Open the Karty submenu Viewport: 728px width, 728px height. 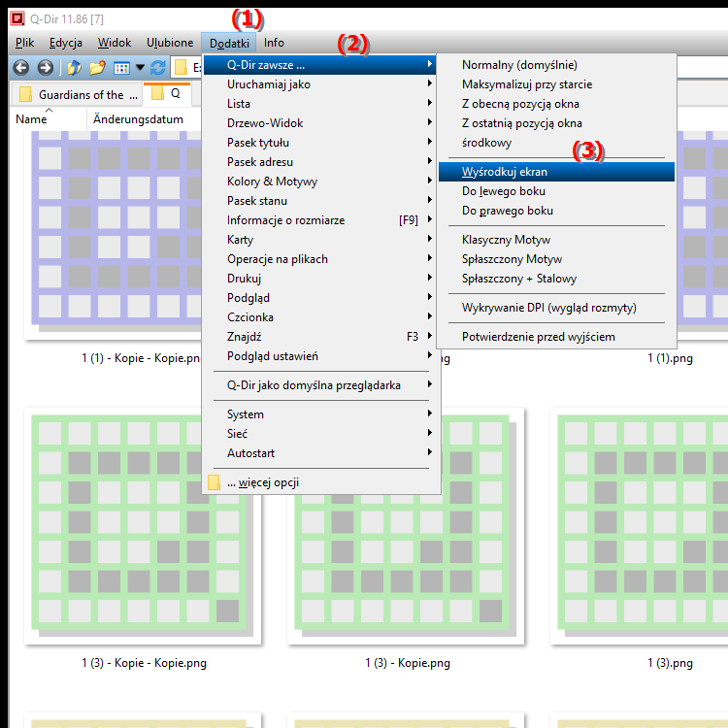(319, 240)
